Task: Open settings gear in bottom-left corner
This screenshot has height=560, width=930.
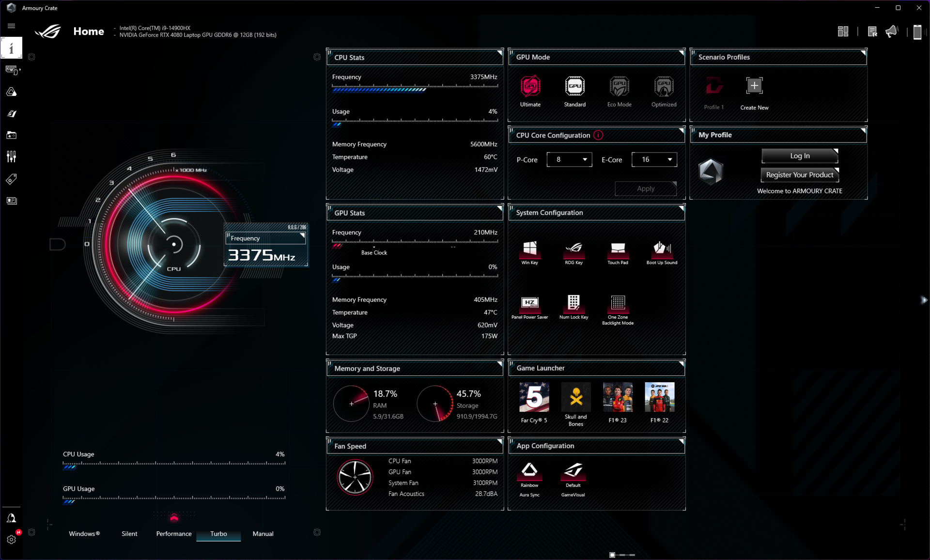Action: (x=12, y=539)
